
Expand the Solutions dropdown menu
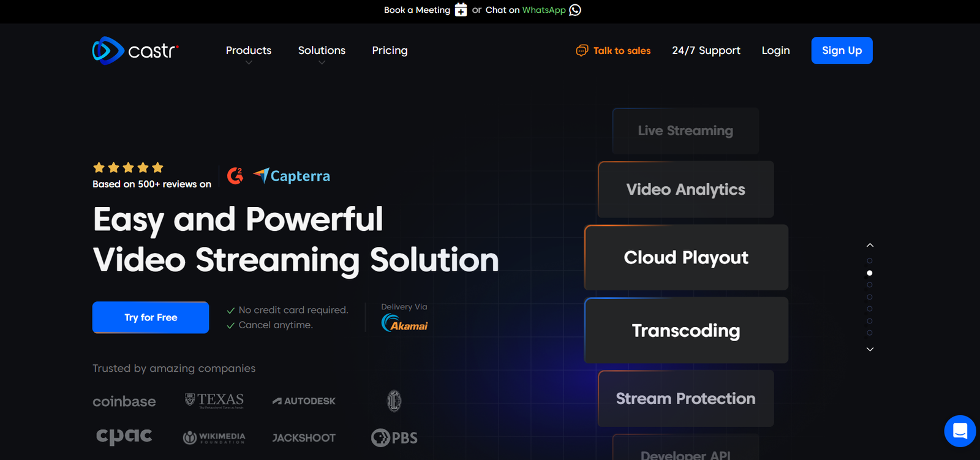click(x=322, y=51)
